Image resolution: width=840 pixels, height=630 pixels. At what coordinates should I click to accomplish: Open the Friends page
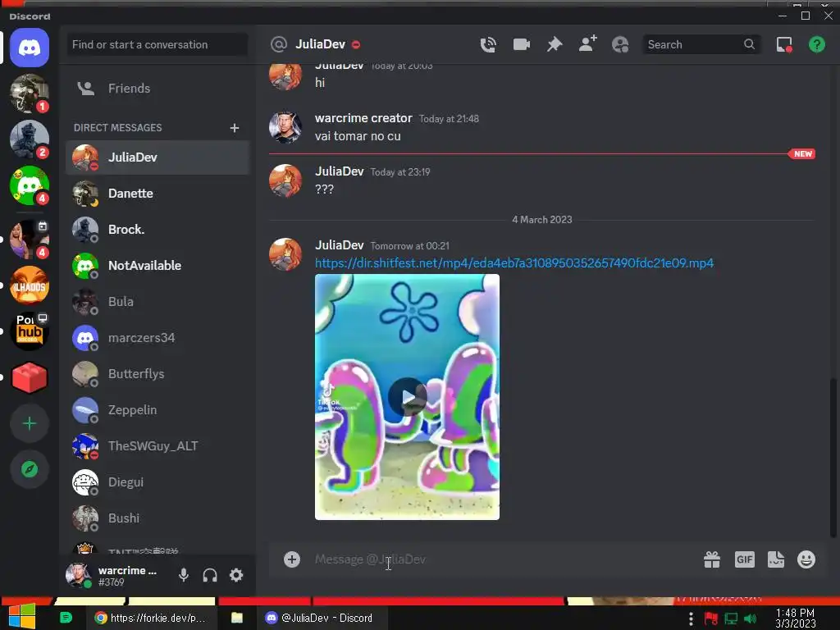click(157, 89)
